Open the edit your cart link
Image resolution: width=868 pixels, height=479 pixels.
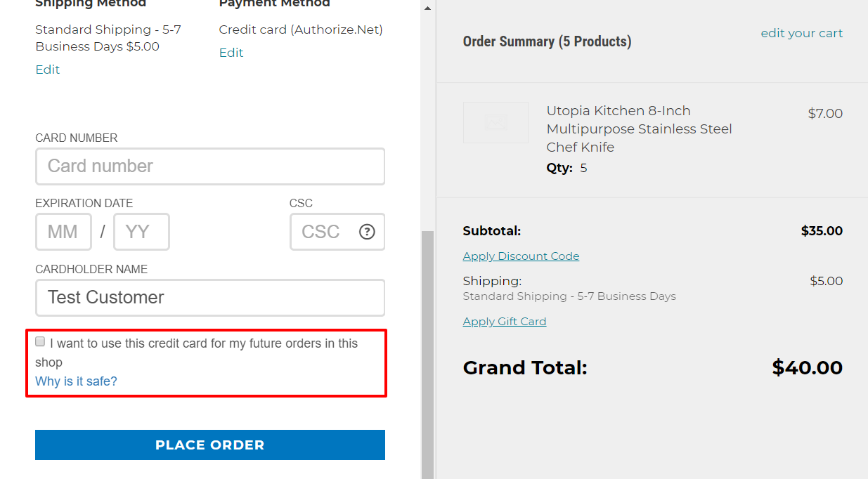(802, 33)
